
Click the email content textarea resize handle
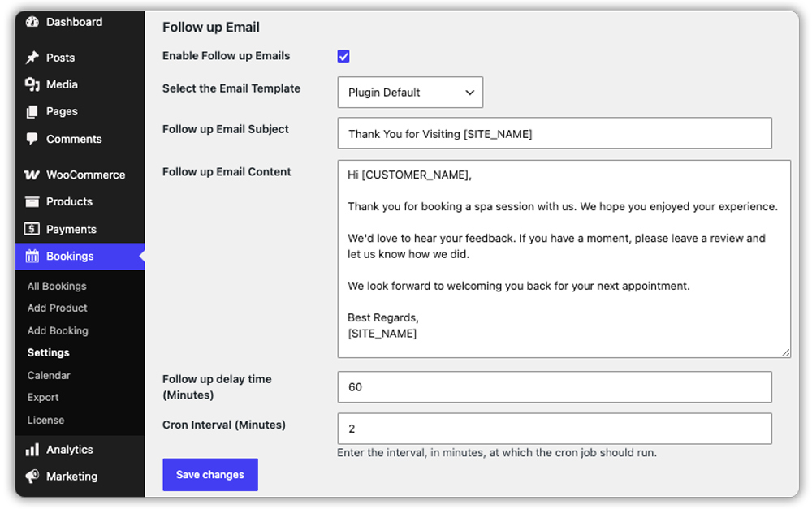(x=785, y=352)
